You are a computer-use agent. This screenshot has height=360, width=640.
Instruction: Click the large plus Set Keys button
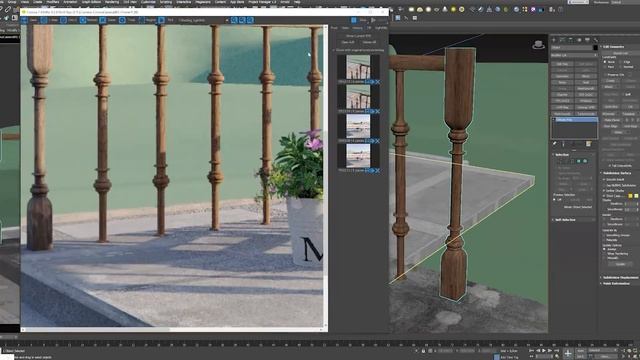click(568, 353)
